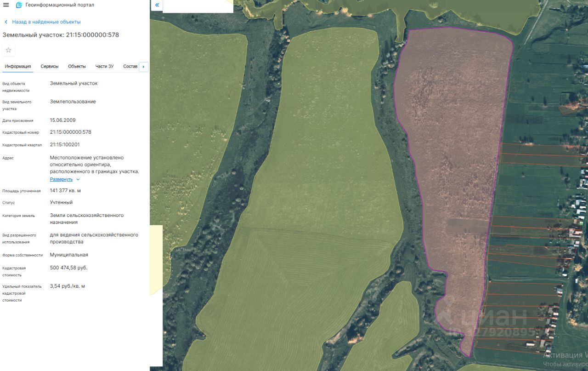Click the Геоинформационный портал title
This screenshot has width=588, height=371.
[x=60, y=5]
